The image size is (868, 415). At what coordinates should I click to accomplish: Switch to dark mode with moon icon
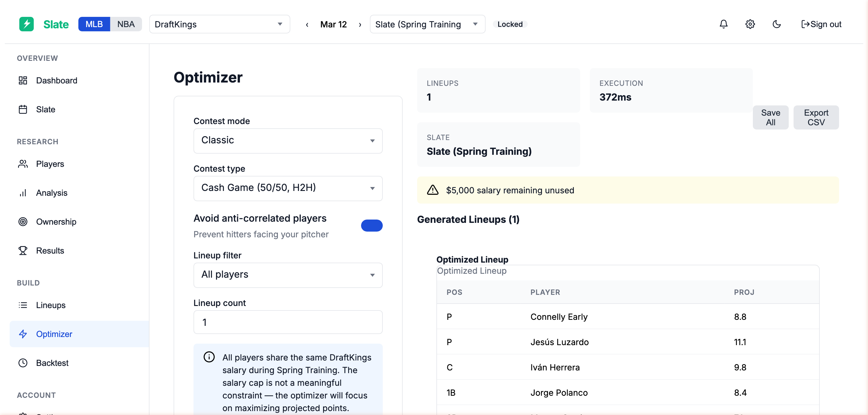[777, 24]
